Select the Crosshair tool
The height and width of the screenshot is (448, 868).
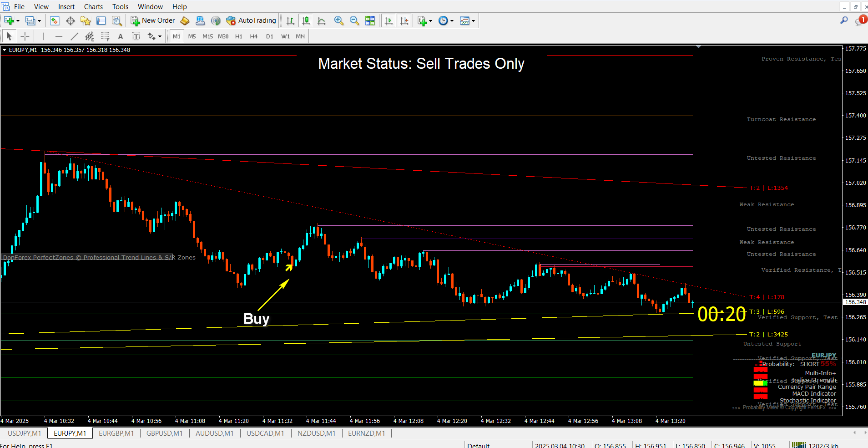[25, 36]
